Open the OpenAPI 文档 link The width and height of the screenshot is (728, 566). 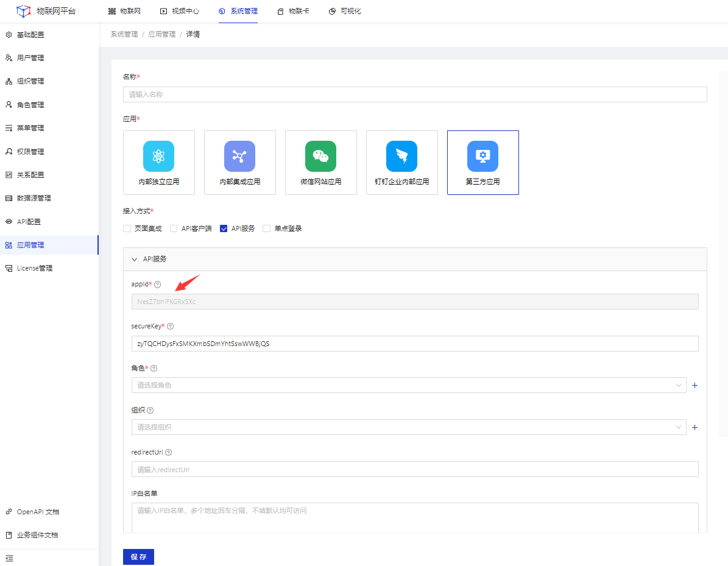(38, 512)
